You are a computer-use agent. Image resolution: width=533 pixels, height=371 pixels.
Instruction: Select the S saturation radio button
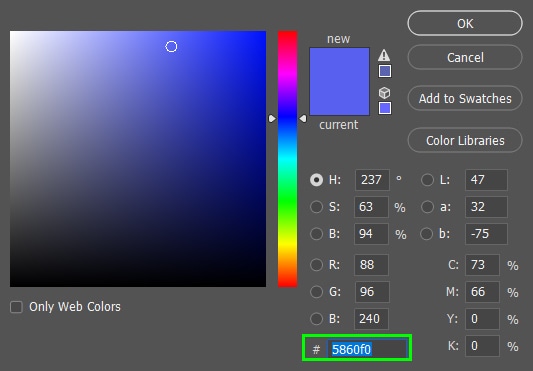click(316, 207)
